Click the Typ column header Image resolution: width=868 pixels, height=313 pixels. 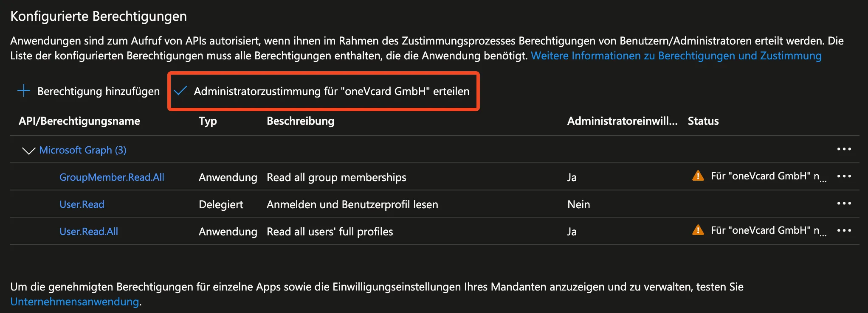(x=208, y=121)
